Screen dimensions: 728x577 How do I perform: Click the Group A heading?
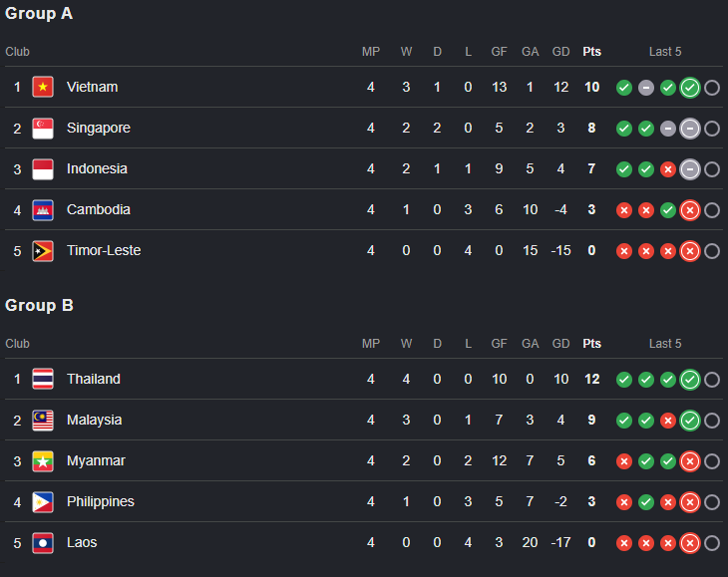[x=39, y=13]
